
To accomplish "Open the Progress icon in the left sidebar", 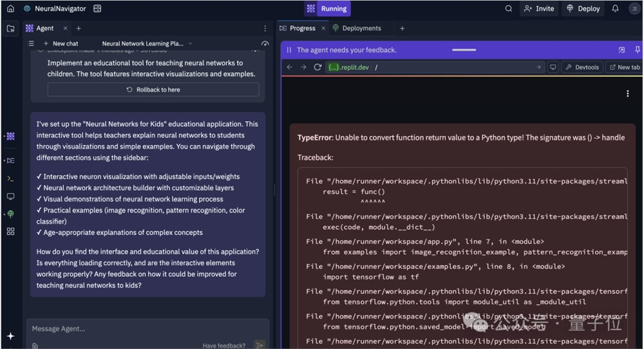I will (11, 160).
